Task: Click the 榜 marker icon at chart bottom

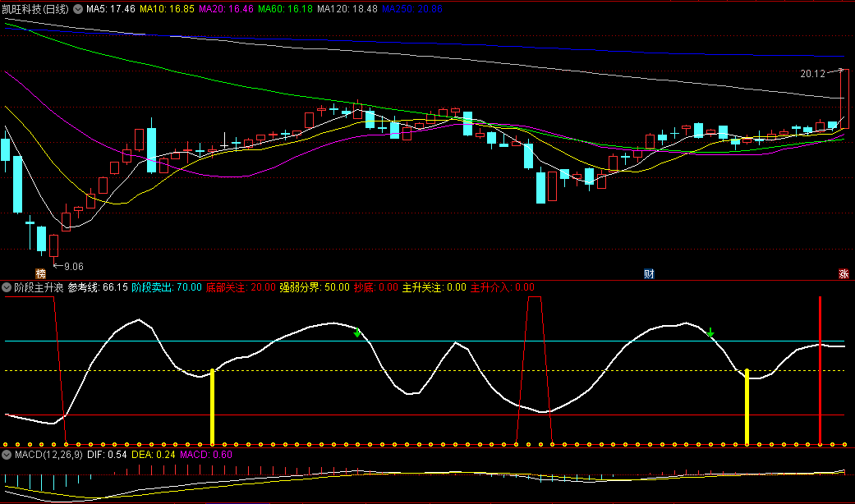Action: (x=40, y=273)
